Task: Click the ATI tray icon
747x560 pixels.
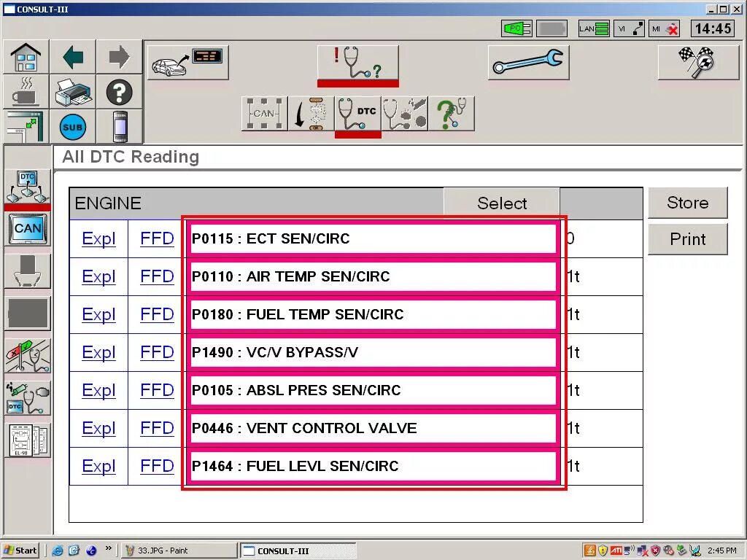Action: point(616,551)
